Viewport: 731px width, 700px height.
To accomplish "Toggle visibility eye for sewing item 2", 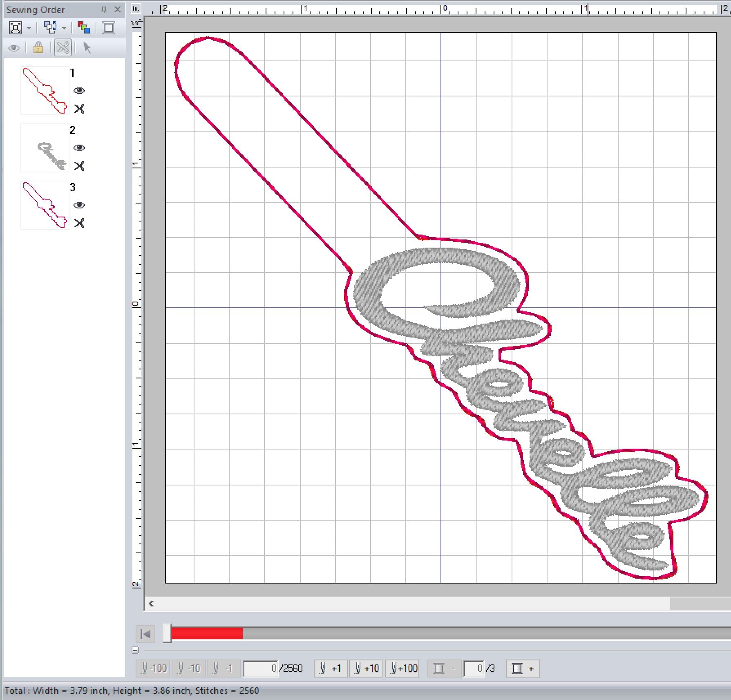I will pyautogui.click(x=79, y=148).
